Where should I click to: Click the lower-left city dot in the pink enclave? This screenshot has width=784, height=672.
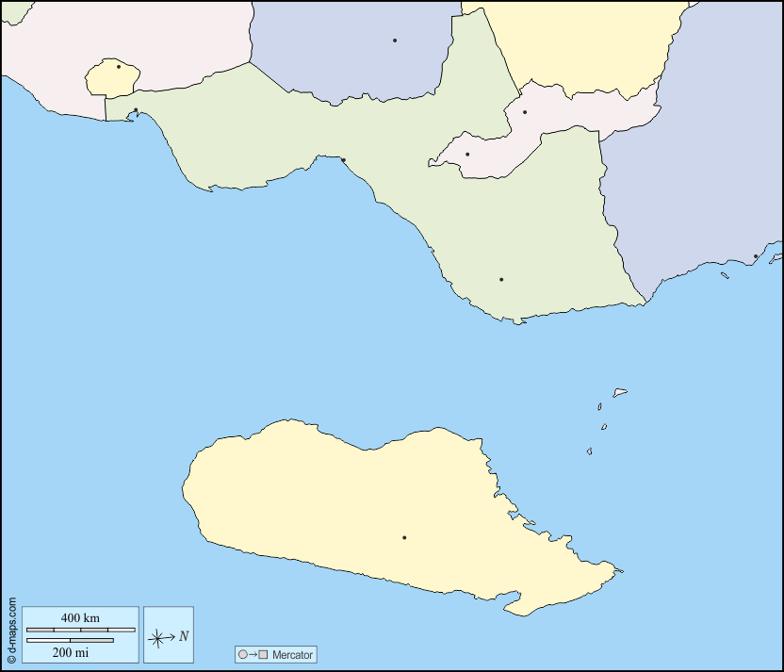[x=467, y=155]
